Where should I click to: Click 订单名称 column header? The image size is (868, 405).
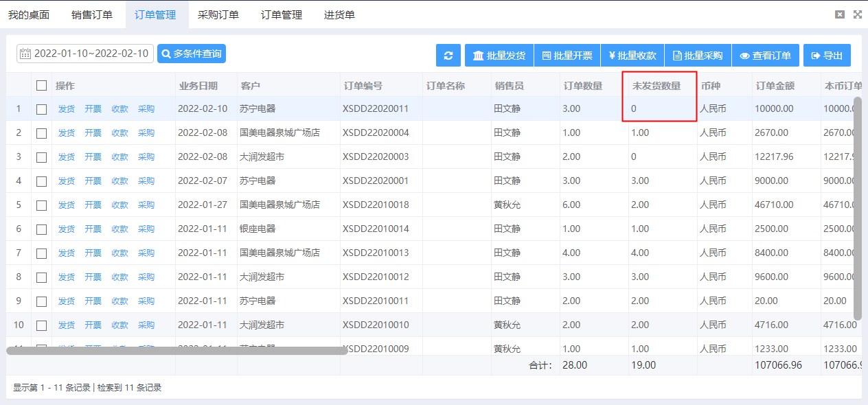tap(457, 86)
